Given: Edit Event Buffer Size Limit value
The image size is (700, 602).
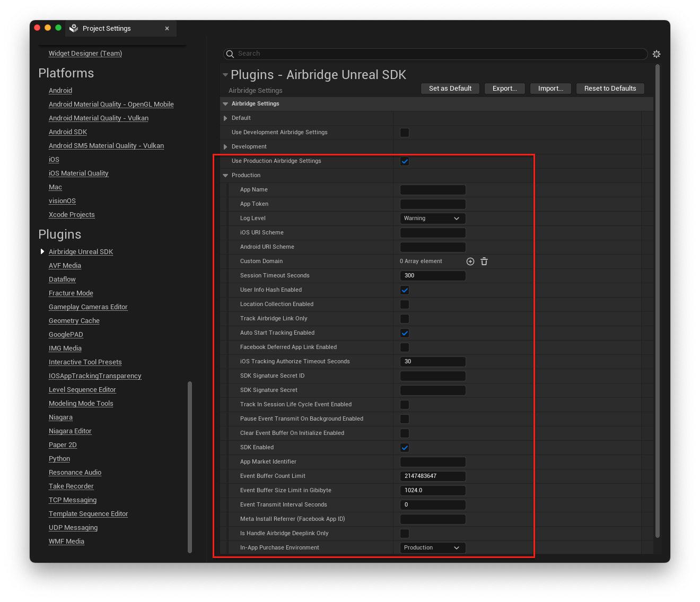Looking at the screenshot, I should (x=433, y=491).
